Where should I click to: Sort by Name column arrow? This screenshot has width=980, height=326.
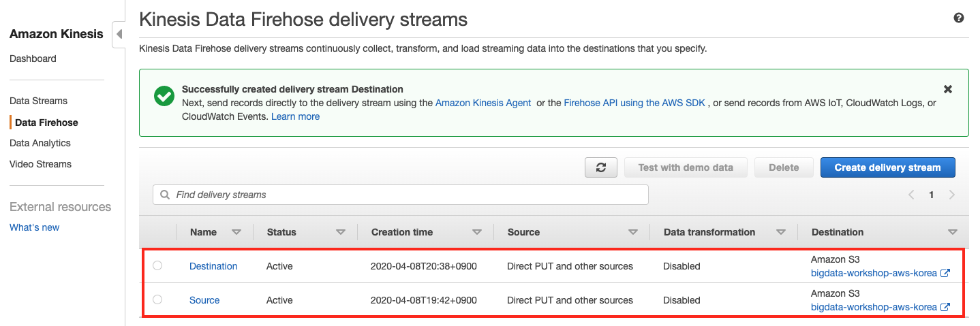(x=236, y=232)
